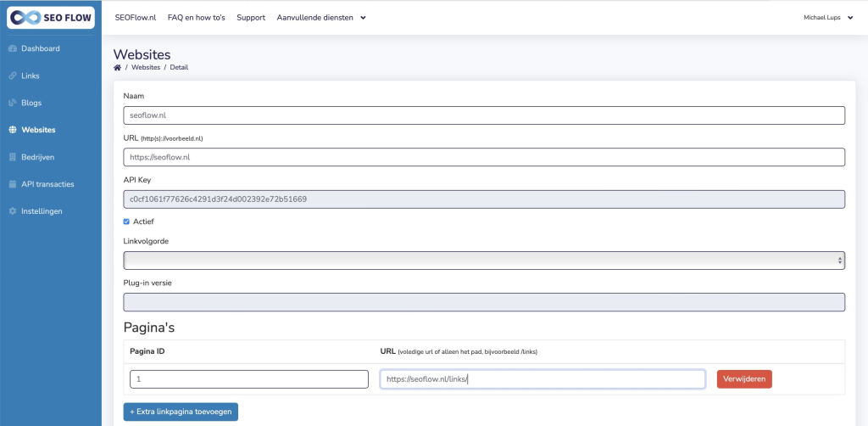Expand the Linkvolgorde dropdown
868x426 pixels.
click(x=484, y=261)
